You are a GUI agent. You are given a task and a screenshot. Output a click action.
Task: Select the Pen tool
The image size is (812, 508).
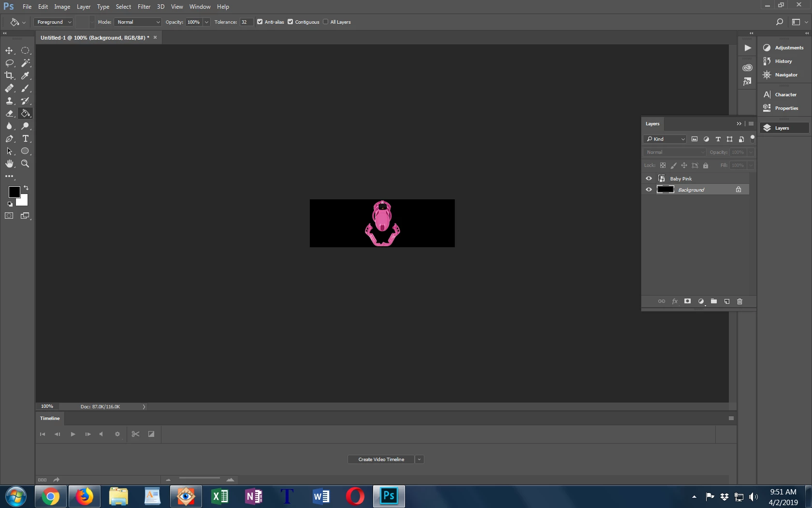pyautogui.click(x=9, y=138)
